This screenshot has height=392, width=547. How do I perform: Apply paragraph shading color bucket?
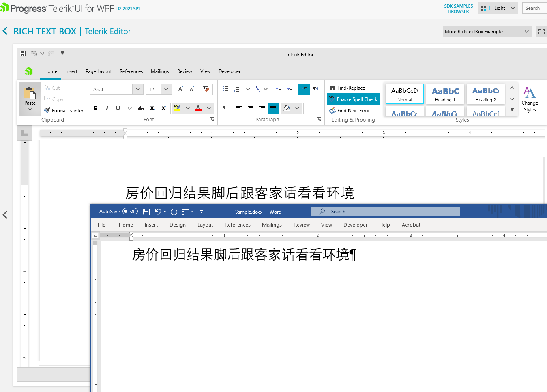point(287,108)
